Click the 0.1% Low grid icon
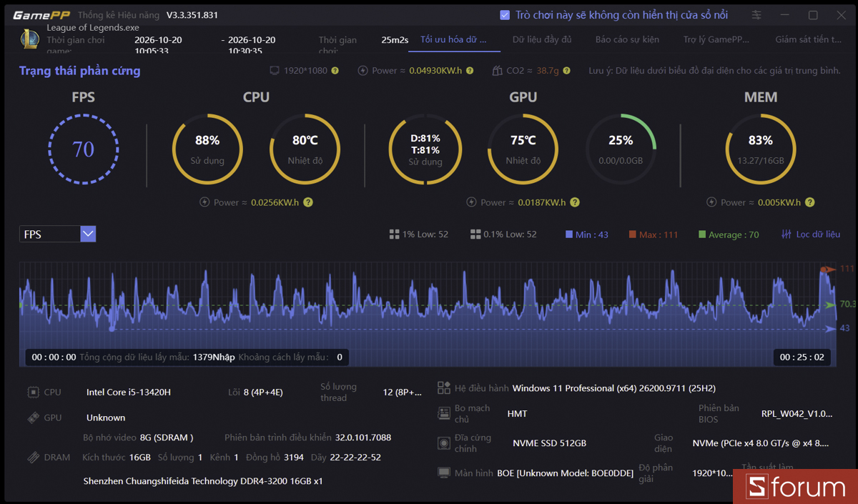Screen dimensions: 858x504 475,234
